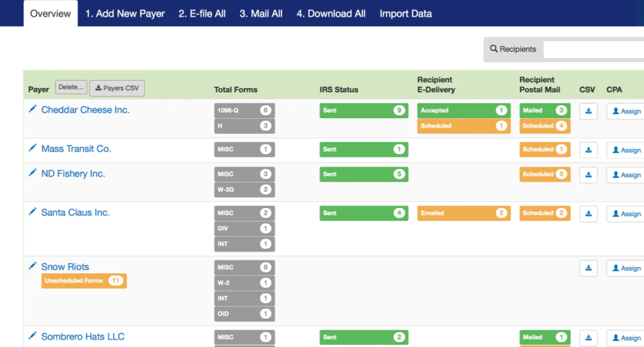Download CSV for Cheddar Cheese Inc. row
This screenshot has width=644, height=347.
coord(588,111)
